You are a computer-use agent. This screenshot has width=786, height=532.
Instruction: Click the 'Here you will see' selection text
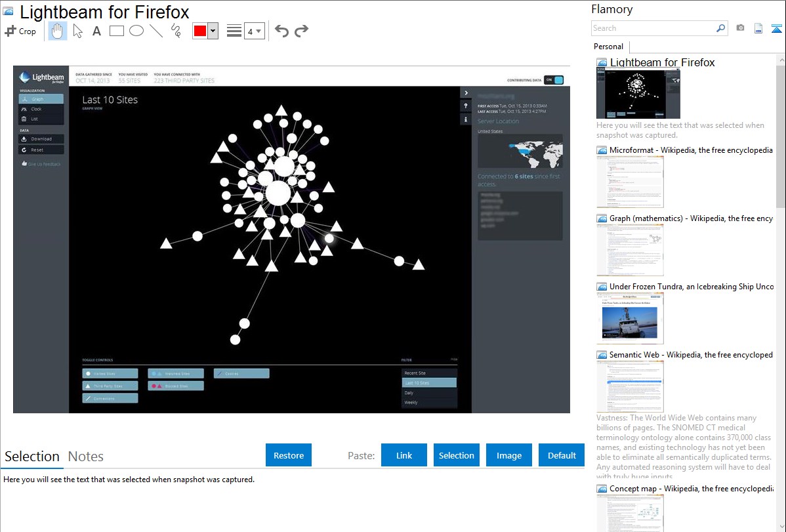pyautogui.click(x=129, y=480)
